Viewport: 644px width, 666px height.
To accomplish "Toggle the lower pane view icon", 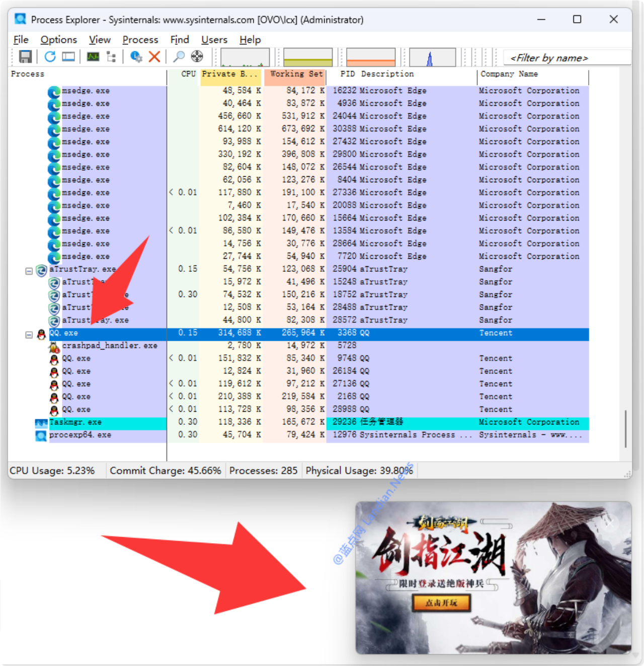I will coord(68,57).
